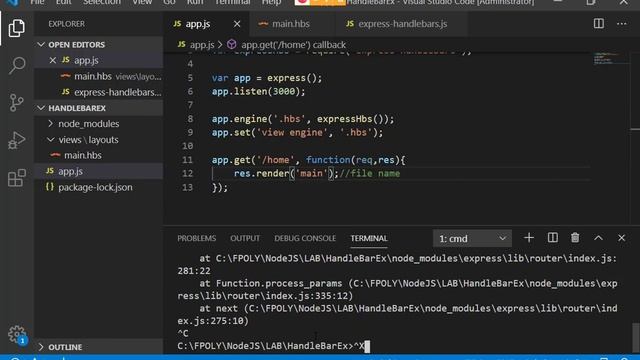Open express-handlebars entry in Open Editors
This screenshot has width=640, height=360.
click(x=98, y=92)
